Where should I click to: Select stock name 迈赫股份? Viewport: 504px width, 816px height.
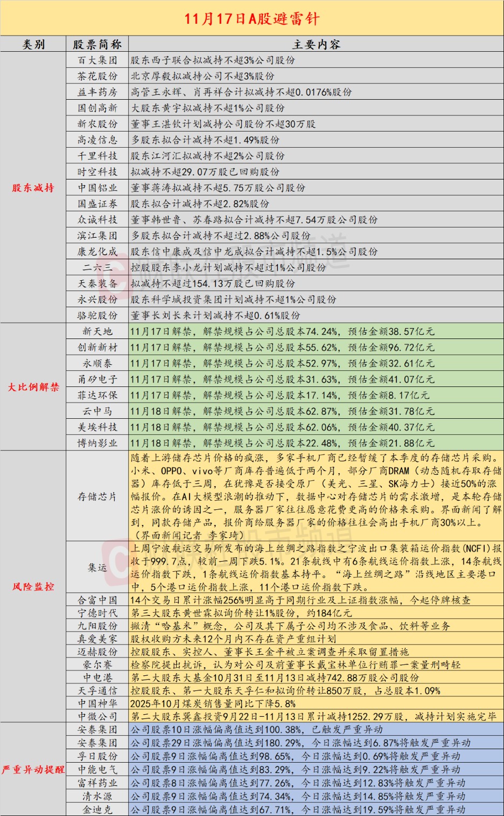pos(97,652)
